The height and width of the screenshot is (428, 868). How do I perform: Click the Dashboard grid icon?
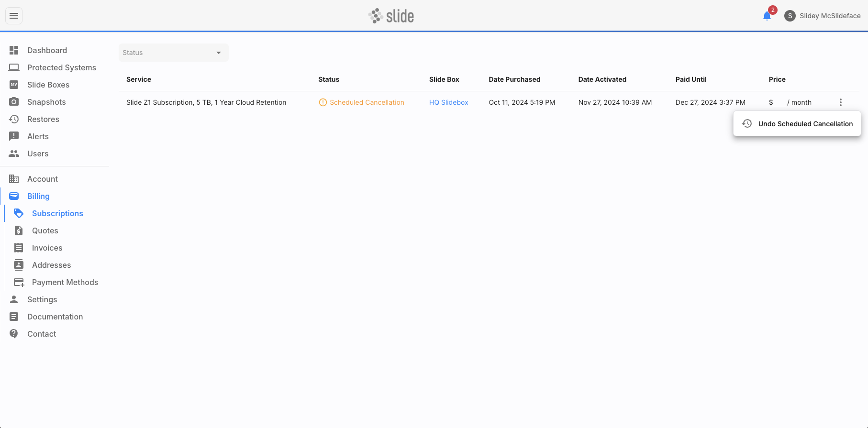tap(14, 50)
